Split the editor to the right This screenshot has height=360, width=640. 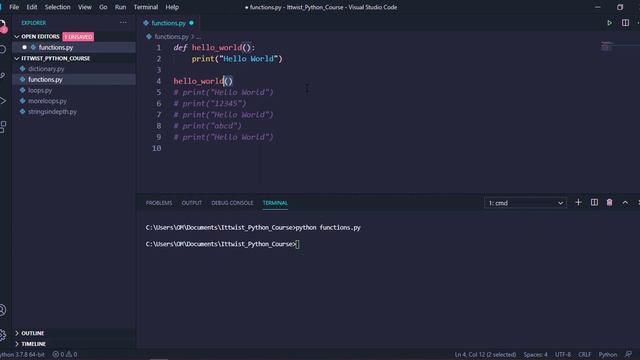[625, 23]
